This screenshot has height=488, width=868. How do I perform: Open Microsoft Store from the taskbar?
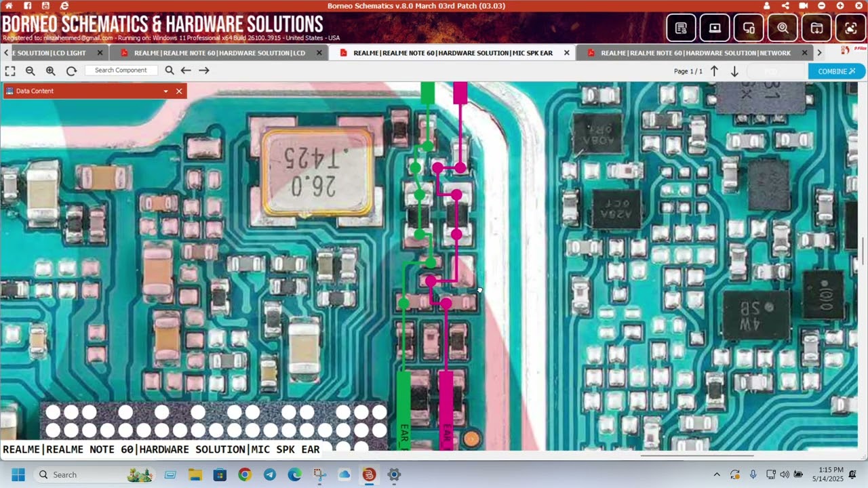tap(220, 474)
